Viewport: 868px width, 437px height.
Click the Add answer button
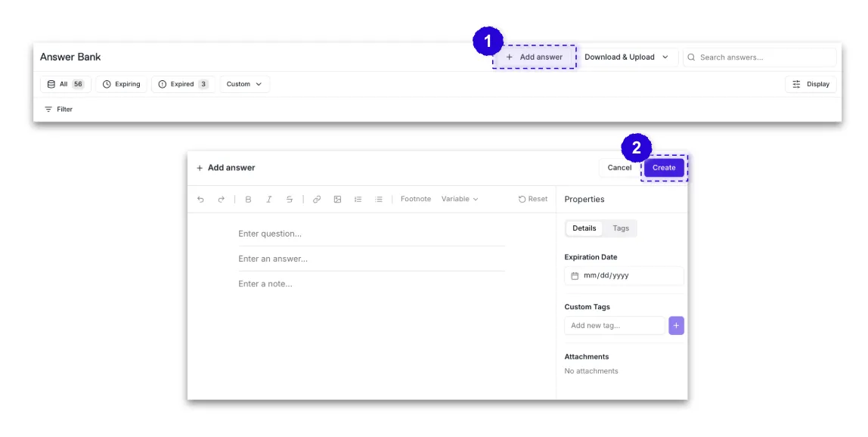(535, 57)
